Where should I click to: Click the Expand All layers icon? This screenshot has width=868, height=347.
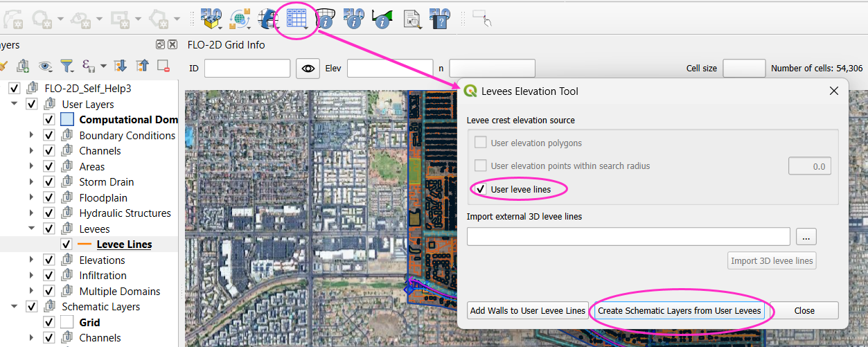tap(120, 66)
